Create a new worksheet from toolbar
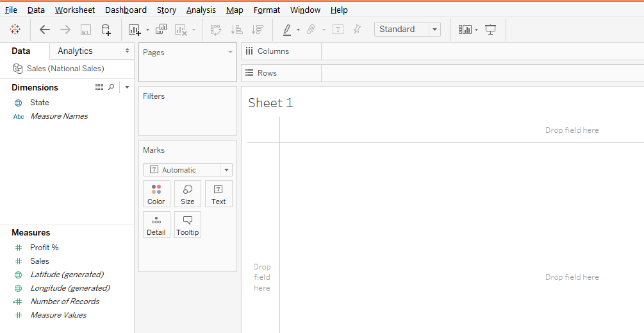 (135, 30)
